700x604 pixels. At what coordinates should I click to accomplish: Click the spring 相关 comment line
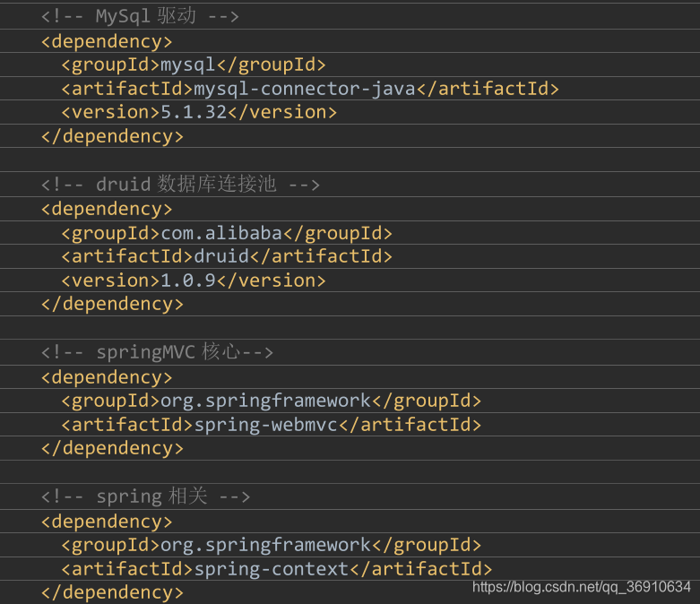click(145, 496)
